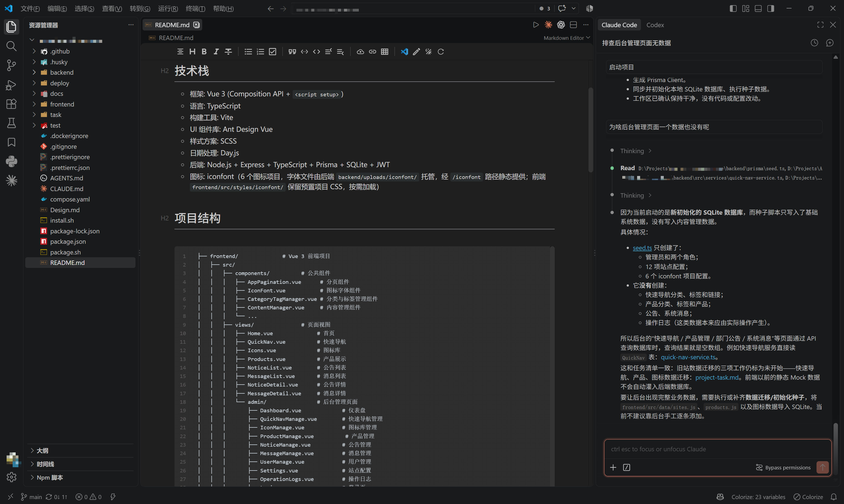844x504 pixels.
Task: Insert a task list checkbox in toolbar
Action: tap(273, 52)
